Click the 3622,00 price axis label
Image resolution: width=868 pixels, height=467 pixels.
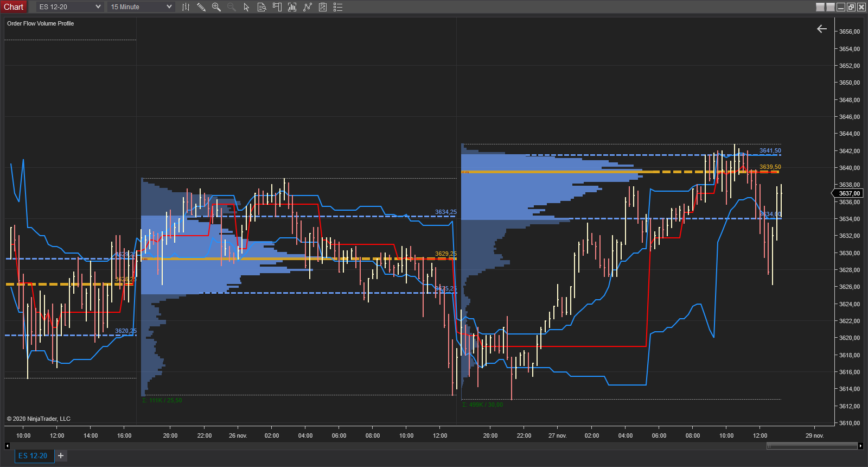850,321
